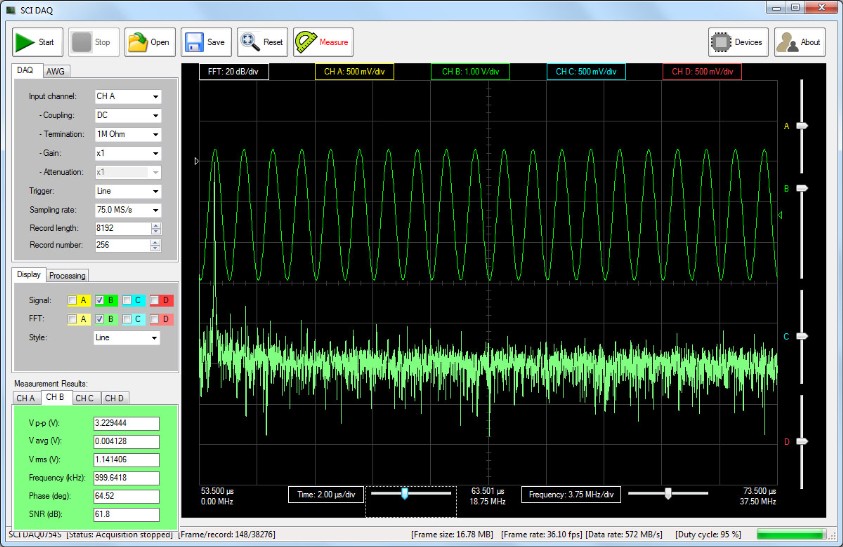Toggle FFT channel A checkbox
843x547 pixels.
tap(72, 319)
